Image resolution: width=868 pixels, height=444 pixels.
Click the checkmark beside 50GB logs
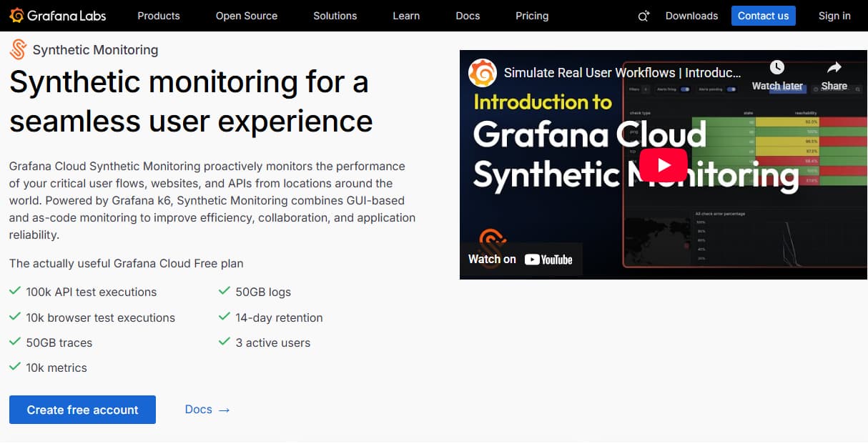point(224,292)
